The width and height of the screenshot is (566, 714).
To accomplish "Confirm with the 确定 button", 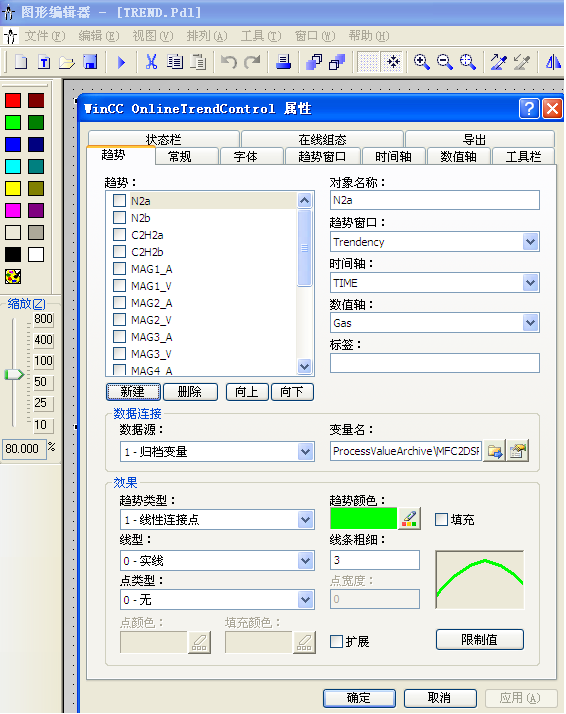I will pyautogui.click(x=359, y=698).
